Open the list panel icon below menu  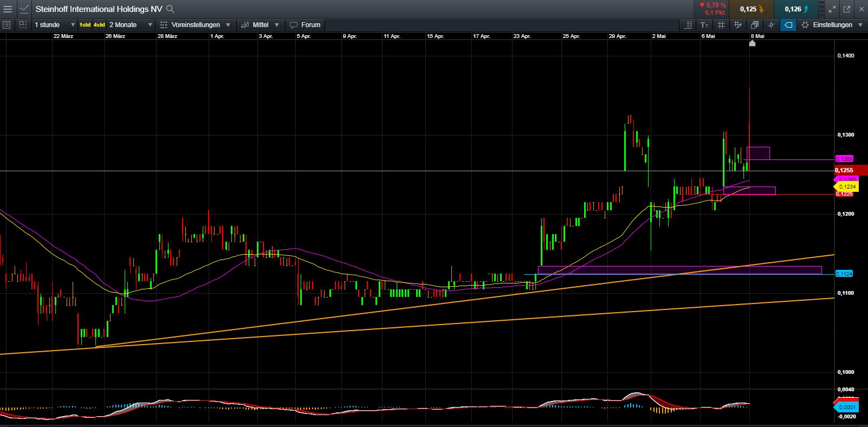point(7,25)
